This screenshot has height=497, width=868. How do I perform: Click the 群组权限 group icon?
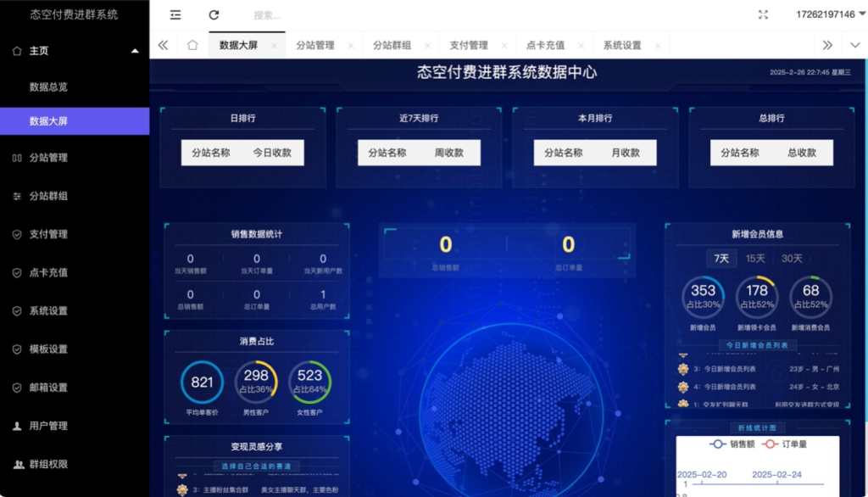pyautogui.click(x=19, y=464)
